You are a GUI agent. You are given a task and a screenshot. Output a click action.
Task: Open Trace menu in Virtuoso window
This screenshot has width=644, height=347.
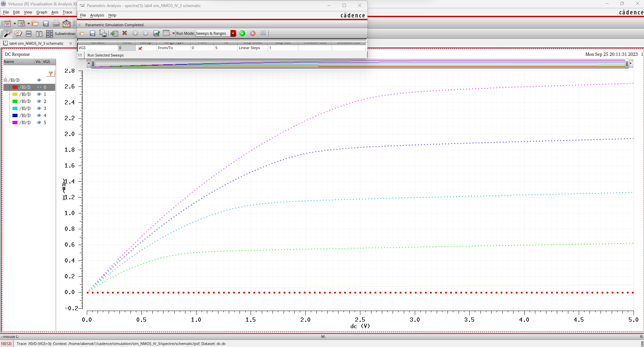coord(67,12)
